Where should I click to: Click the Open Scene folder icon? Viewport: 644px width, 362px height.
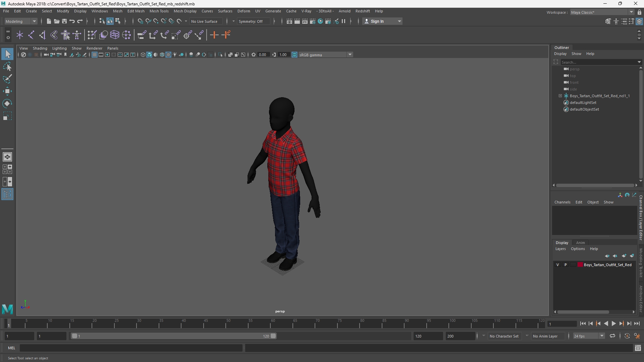[57, 21]
